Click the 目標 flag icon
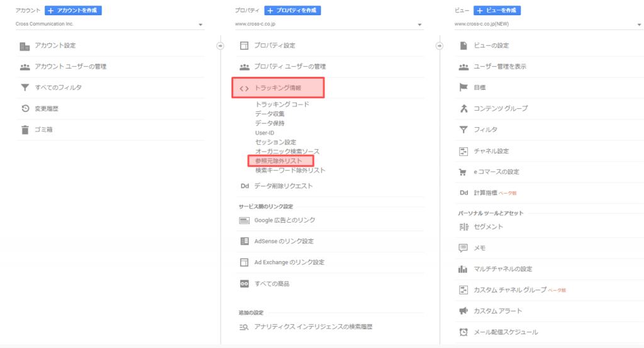 click(x=464, y=87)
